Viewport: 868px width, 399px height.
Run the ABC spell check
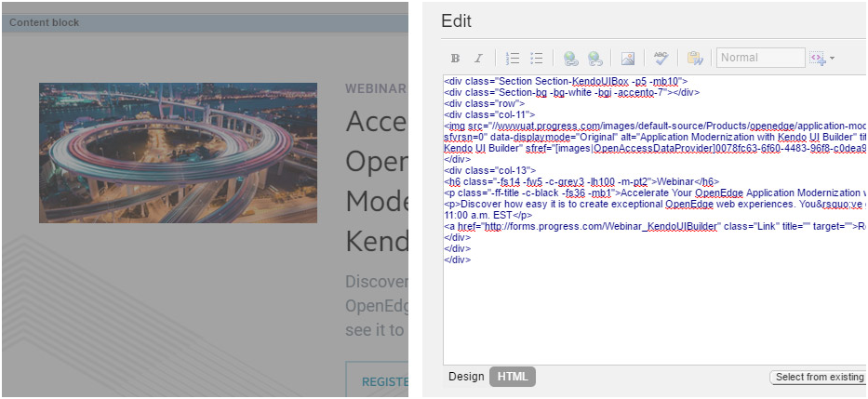pyautogui.click(x=661, y=59)
